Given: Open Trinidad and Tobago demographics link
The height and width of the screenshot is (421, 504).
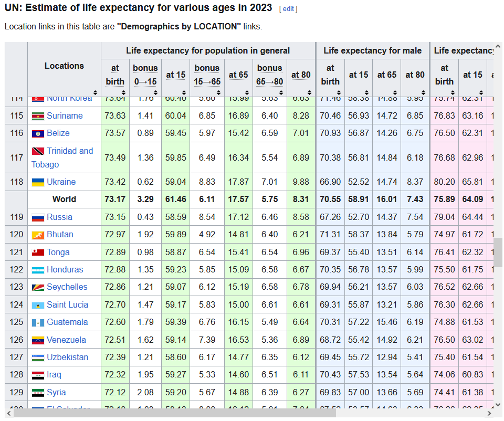Looking at the screenshot, I should pyautogui.click(x=62, y=157).
